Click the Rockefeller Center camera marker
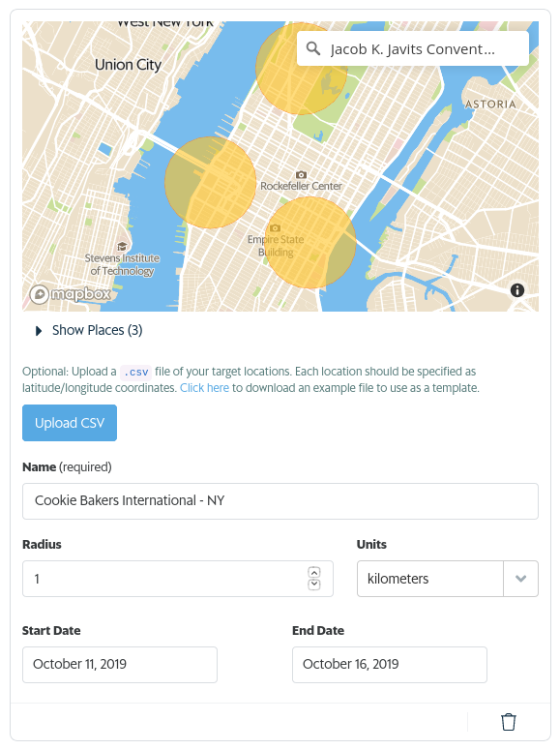The height and width of the screenshot is (750, 560). tap(301, 174)
